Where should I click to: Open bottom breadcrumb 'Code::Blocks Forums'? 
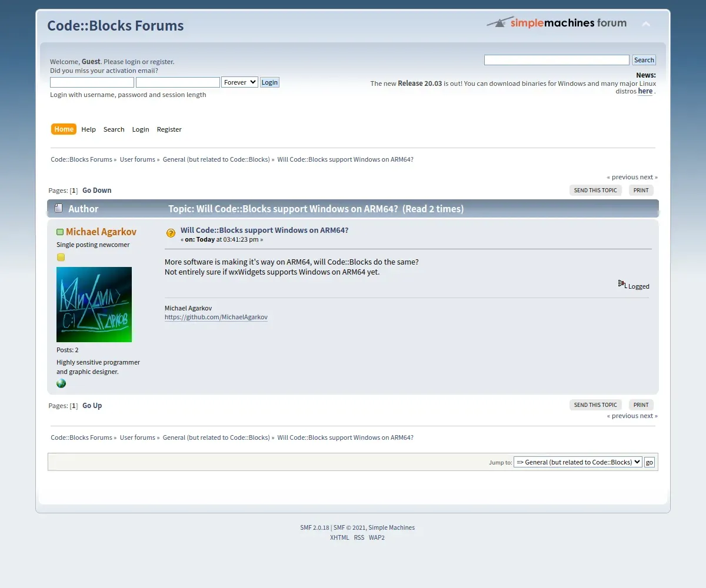click(81, 437)
